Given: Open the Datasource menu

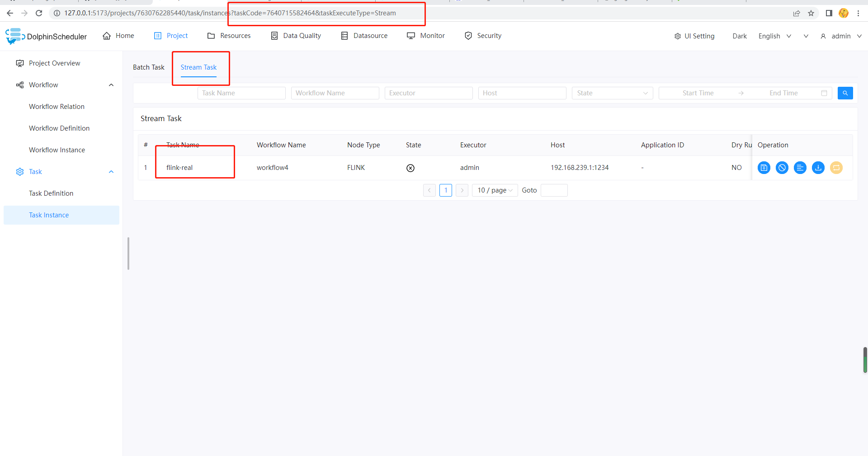Looking at the screenshot, I should (364, 36).
